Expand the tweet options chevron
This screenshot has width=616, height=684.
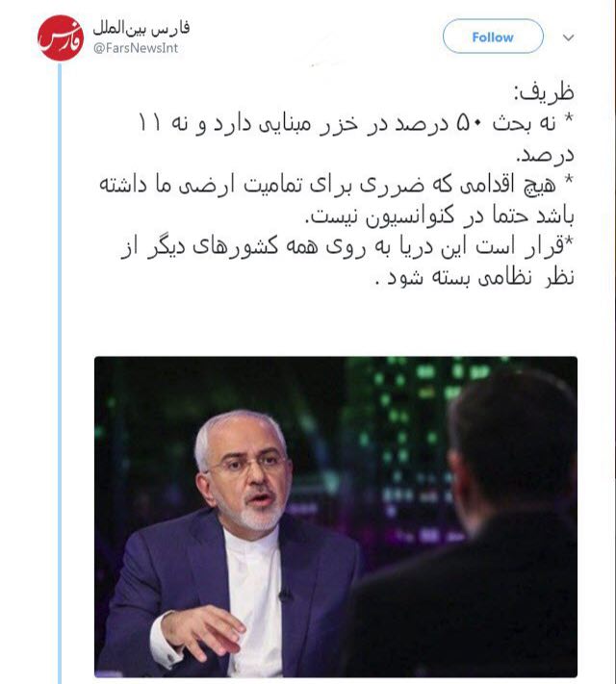coord(568,38)
